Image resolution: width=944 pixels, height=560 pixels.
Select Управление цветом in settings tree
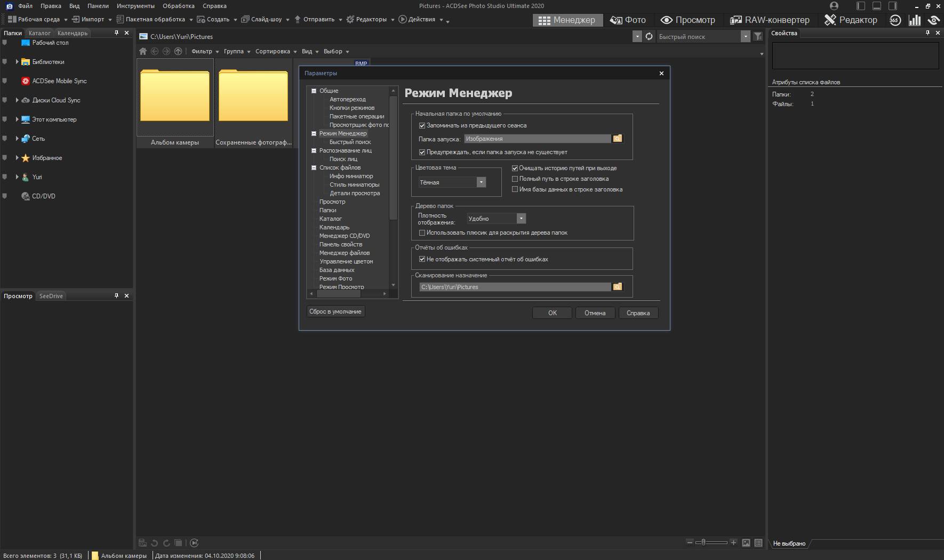pyautogui.click(x=346, y=261)
